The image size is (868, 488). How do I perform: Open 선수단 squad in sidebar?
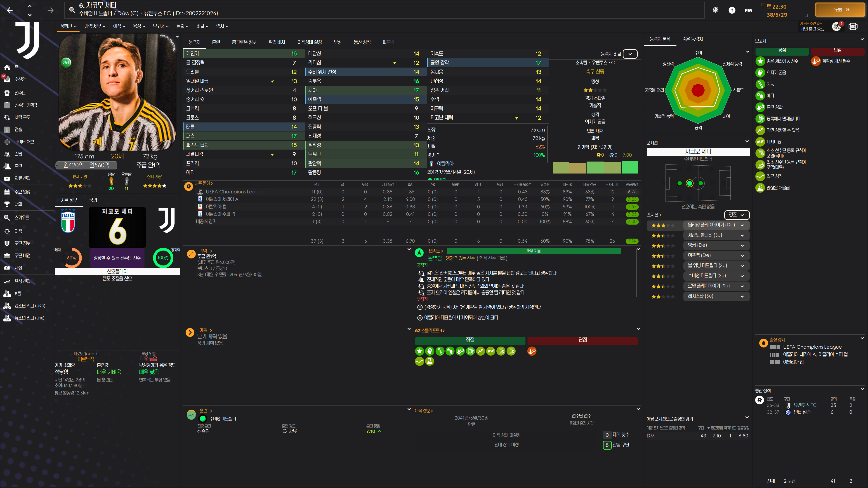pyautogui.click(x=20, y=93)
